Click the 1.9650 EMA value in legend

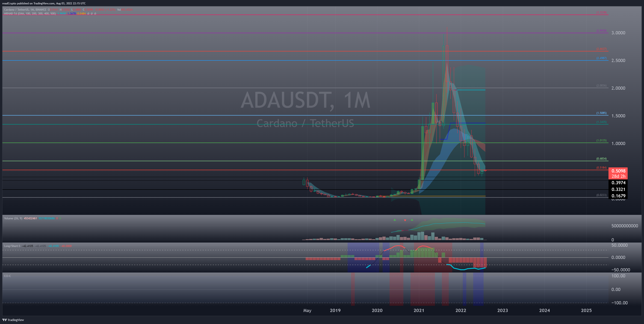click(x=62, y=14)
